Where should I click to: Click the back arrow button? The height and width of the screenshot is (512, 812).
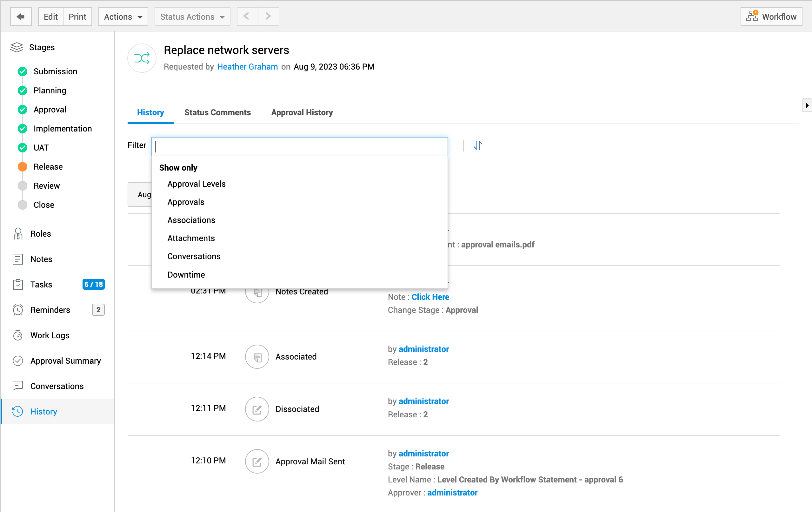pos(21,17)
